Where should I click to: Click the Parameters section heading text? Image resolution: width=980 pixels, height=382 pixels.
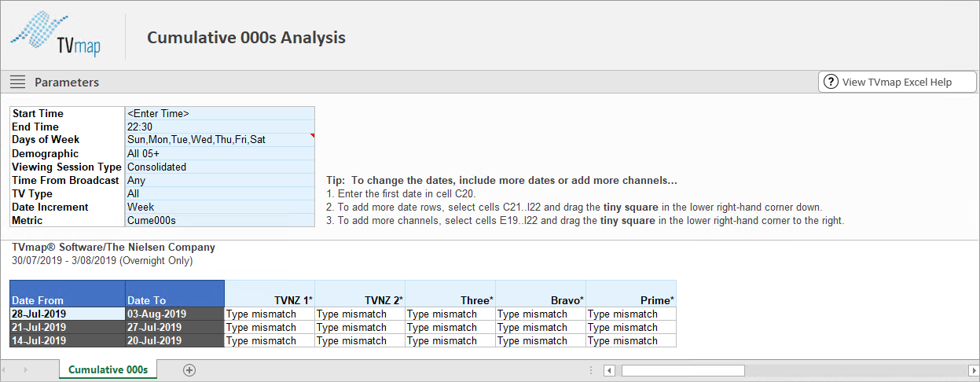point(67,82)
